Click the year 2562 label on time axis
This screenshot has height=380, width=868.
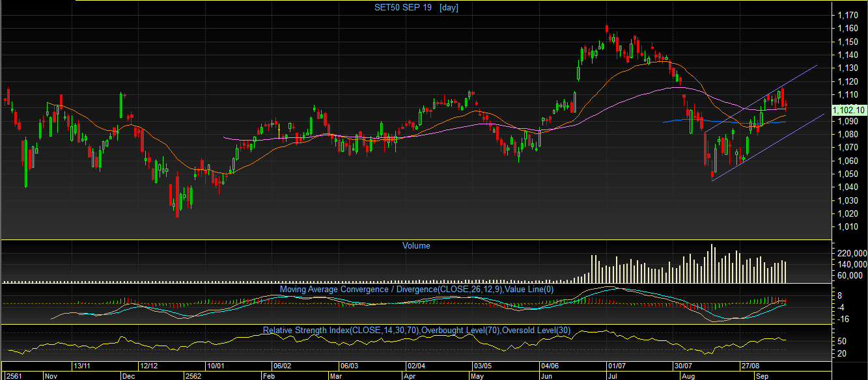193,375
